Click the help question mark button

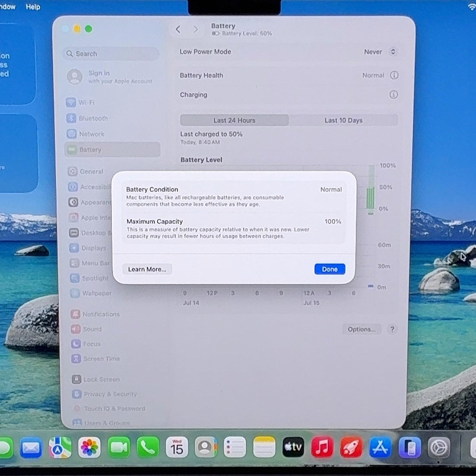pos(392,330)
